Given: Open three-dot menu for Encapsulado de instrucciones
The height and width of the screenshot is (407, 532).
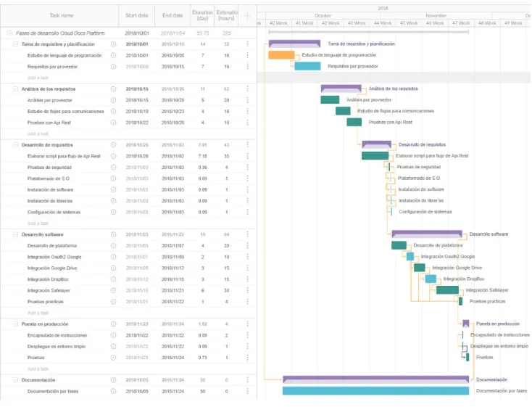Looking at the screenshot, I should 247,335.
